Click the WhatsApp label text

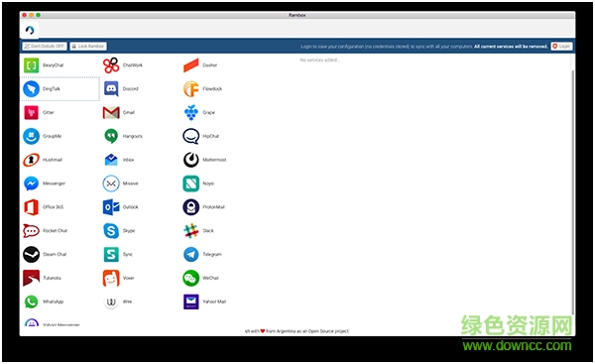[54, 302]
